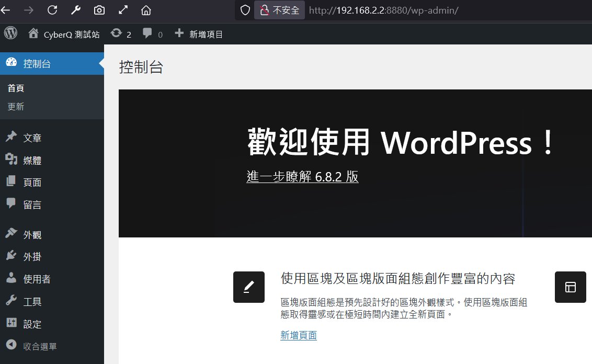Click the dashboard gauge icon

pyautogui.click(x=12, y=62)
